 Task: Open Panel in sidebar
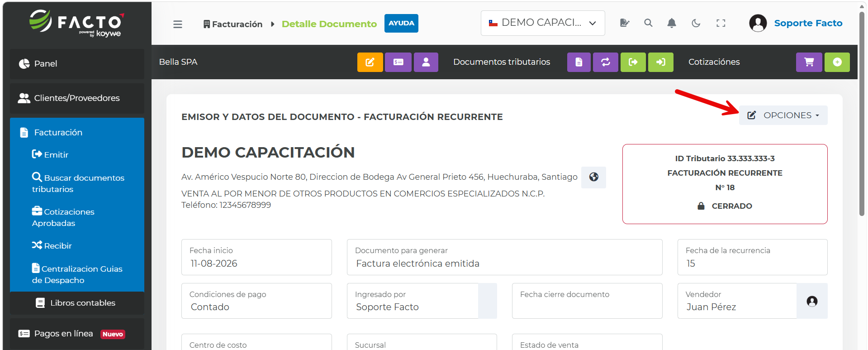(x=77, y=64)
